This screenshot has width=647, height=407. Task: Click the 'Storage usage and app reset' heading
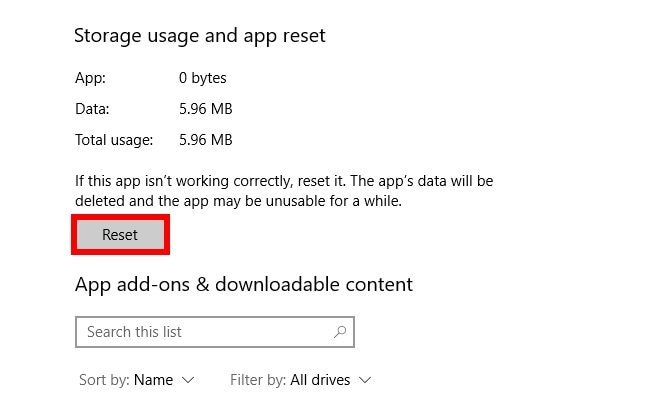point(200,36)
